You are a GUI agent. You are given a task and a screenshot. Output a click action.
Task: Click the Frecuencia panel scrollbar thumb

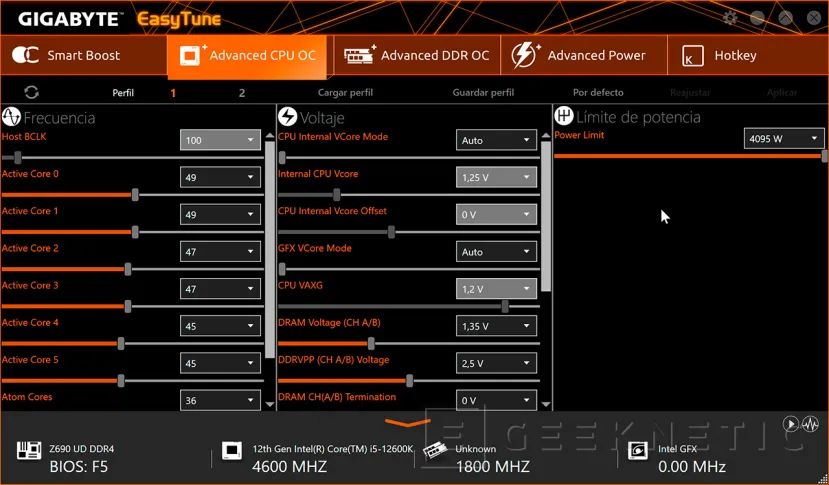[270, 250]
